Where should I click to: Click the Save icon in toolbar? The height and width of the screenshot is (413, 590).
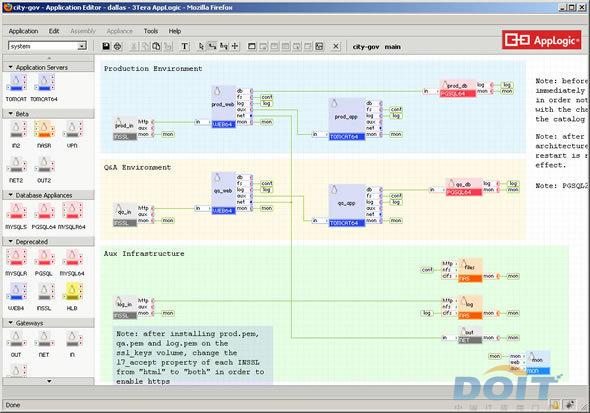tap(106, 46)
